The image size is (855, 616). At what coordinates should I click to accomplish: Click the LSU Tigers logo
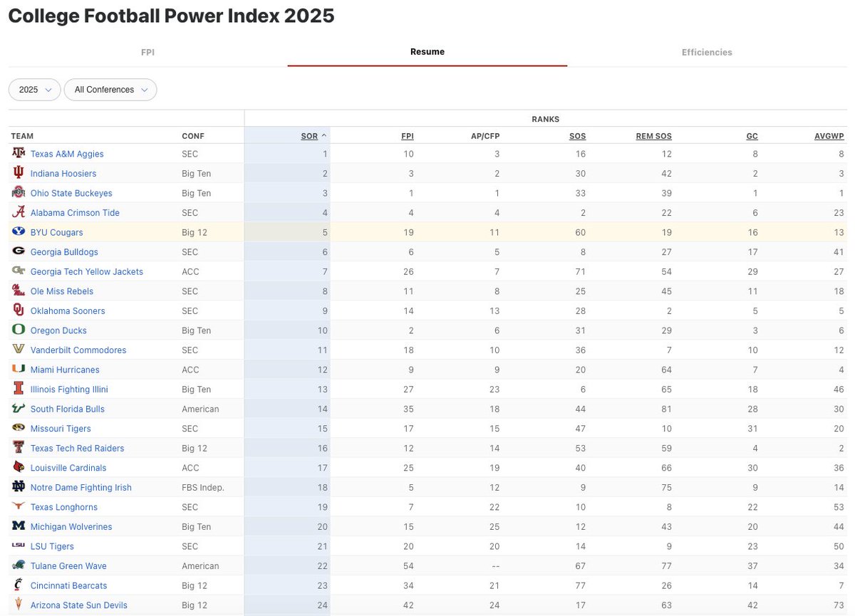pyautogui.click(x=19, y=545)
